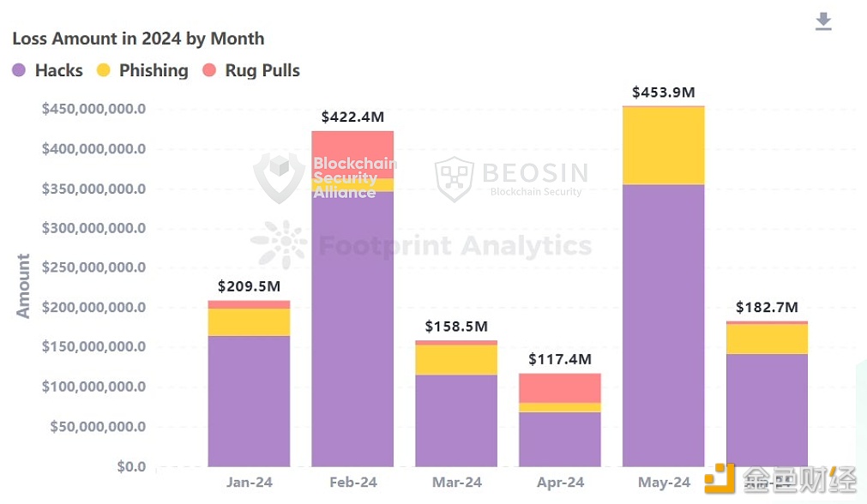867x504 pixels.
Task: Toggle the Phishing legend series
Action: (x=142, y=70)
